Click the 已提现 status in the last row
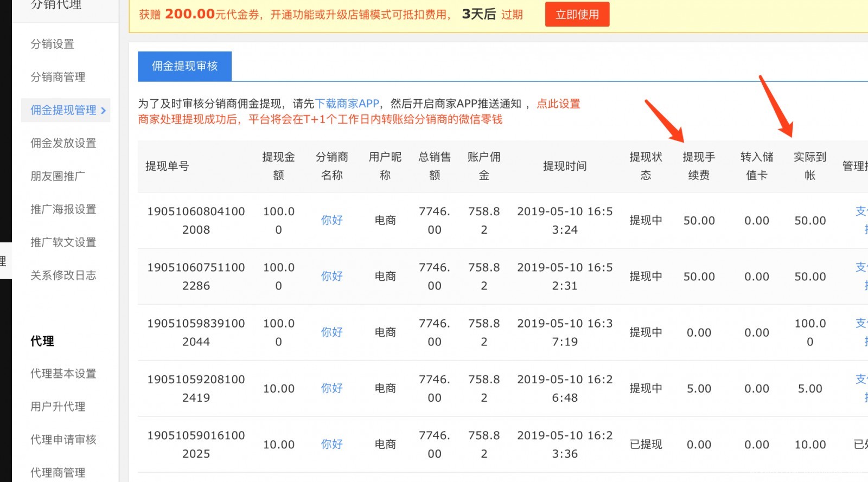Screen dimensions: 868x482 (646, 444)
